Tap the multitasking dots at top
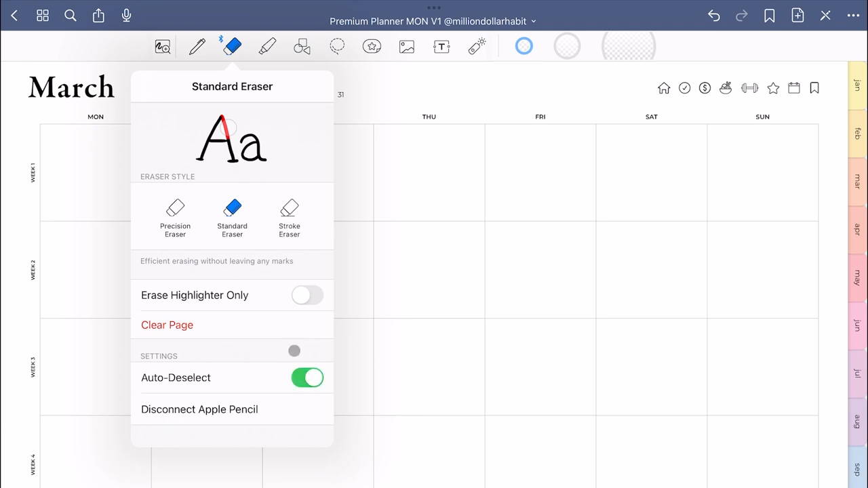Viewport: 868px width, 488px height. pyautogui.click(x=434, y=7)
